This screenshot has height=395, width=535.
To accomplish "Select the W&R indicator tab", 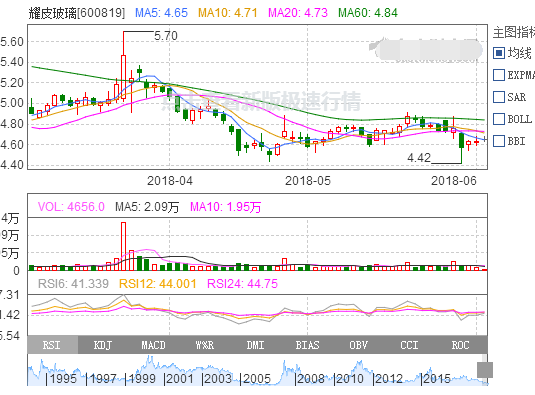I will (x=205, y=345).
